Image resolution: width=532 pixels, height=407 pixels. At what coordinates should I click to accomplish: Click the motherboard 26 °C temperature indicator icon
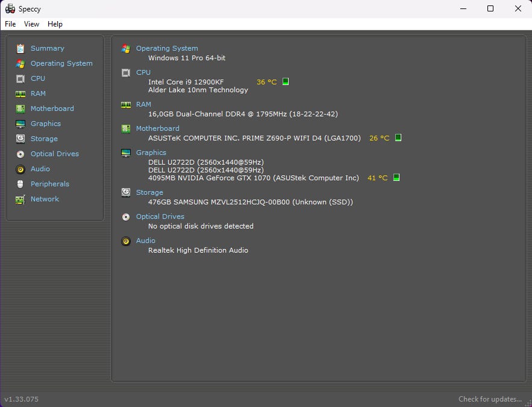coord(398,138)
